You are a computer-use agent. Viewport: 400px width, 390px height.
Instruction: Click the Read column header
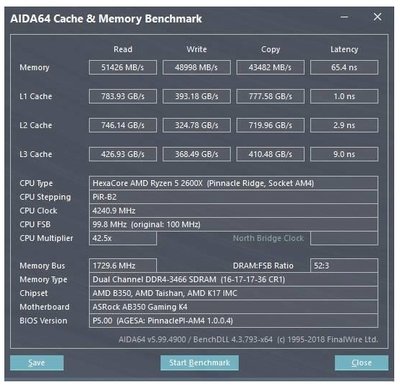pos(123,49)
